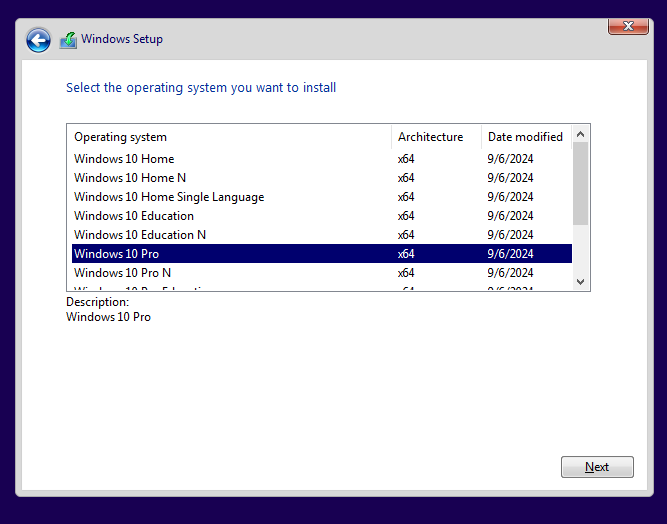The height and width of the screenshot is (524, 667).
Task: Choose Windows 10 Home Single Language
Action: 322,197
